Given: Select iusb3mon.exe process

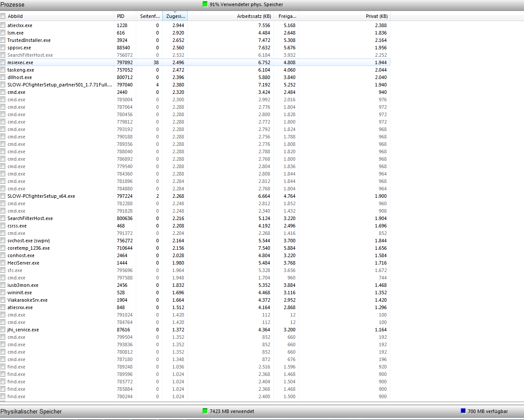Looking at the screenshot, I should point(23,285).
